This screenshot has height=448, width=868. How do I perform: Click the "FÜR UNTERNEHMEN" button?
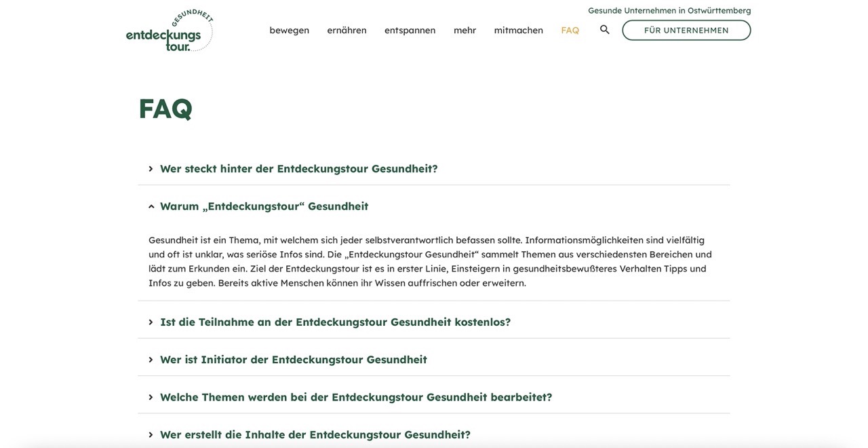point(686,30)
